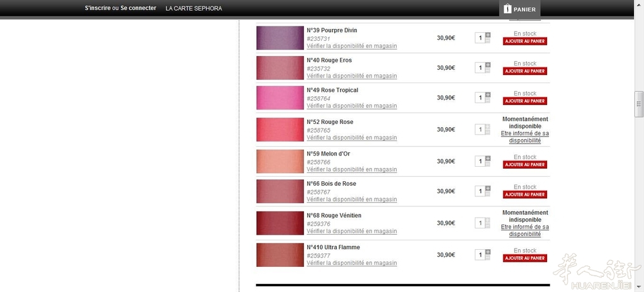
Task: Choose the N°68 Rouge Vénitien swatch
Action: click(x=280, y=223)
